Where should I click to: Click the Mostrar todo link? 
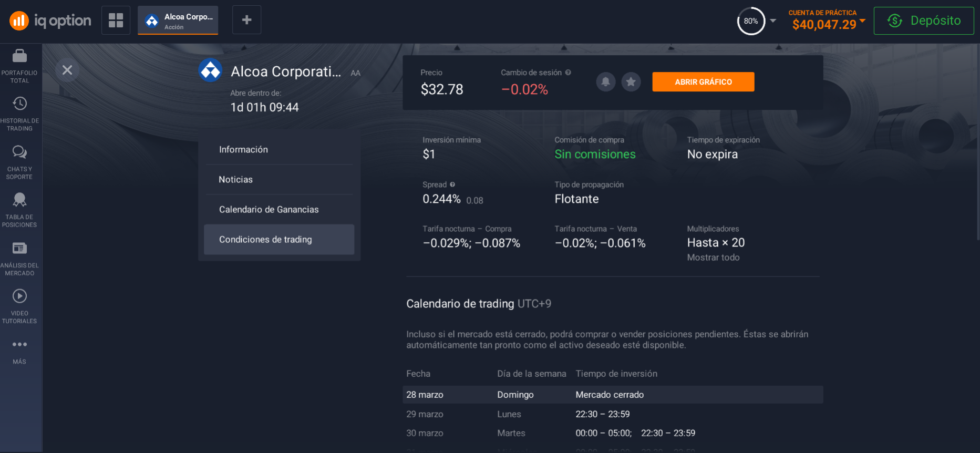point(713,258)
